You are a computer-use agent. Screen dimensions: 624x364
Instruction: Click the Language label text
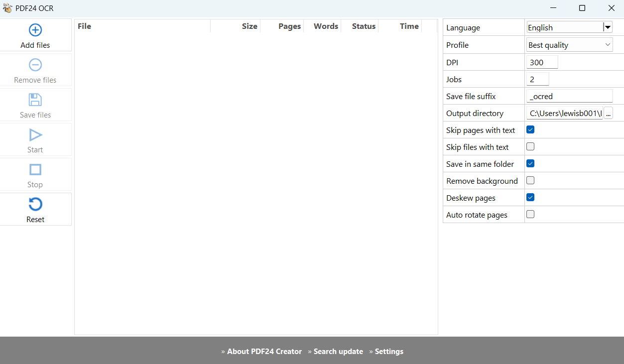pos(463,28)
